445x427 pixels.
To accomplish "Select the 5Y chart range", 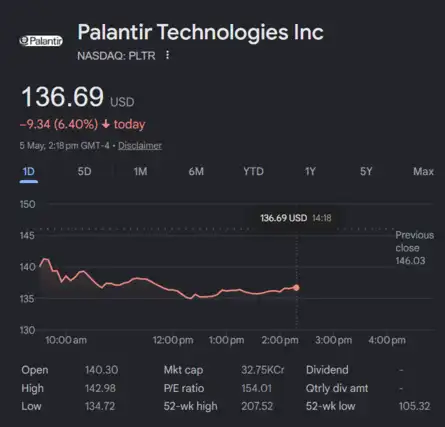I will (x=366, y=172).
